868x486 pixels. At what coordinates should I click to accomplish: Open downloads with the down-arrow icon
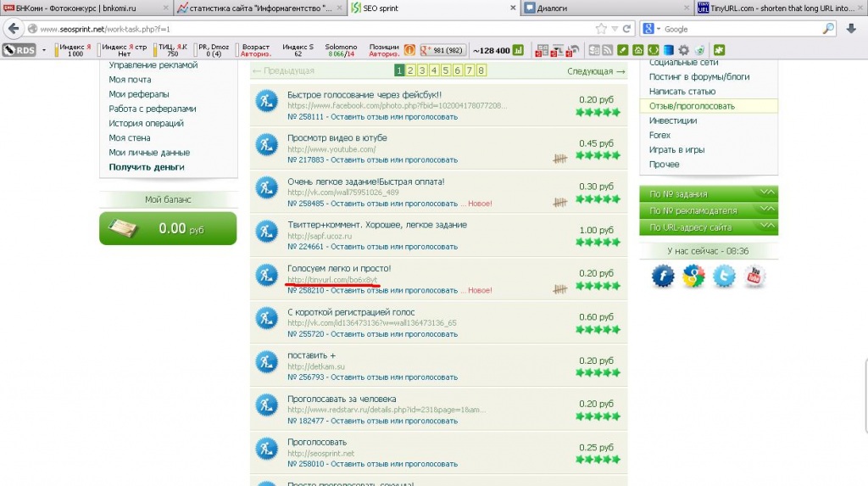(x=851, y=29)
